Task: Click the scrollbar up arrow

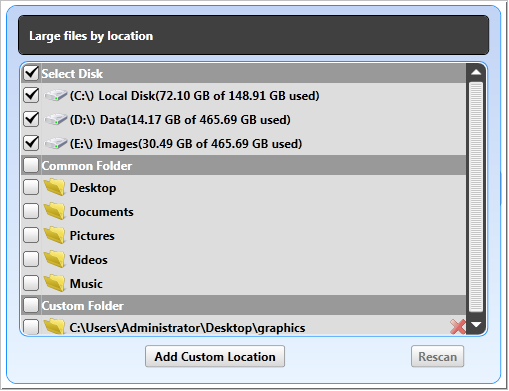Action: click(x=476, y=72)
